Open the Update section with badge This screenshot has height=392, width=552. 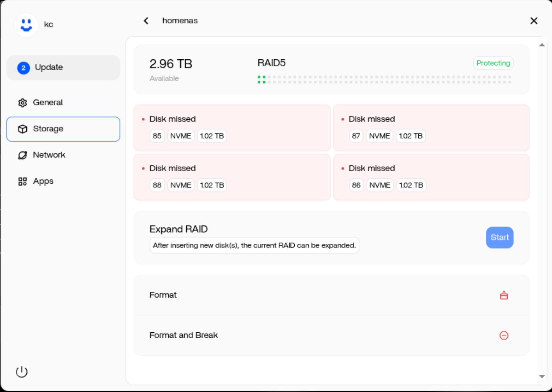coord(63,68)
